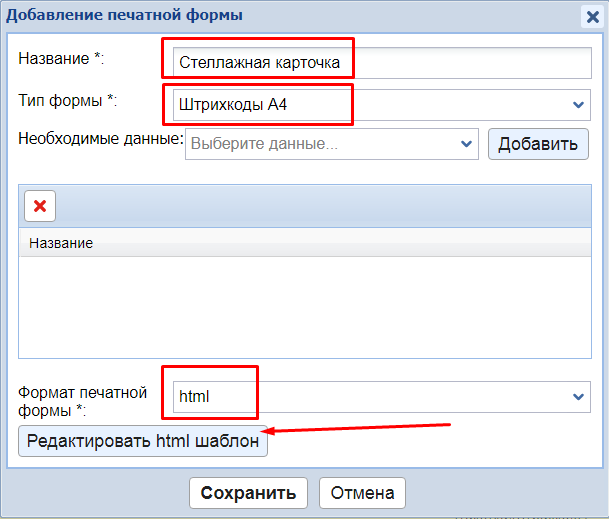This screenshot has height=519, width=609.
Task: Click the Формат печатной формы label
Action: click(x=82, y=400)
